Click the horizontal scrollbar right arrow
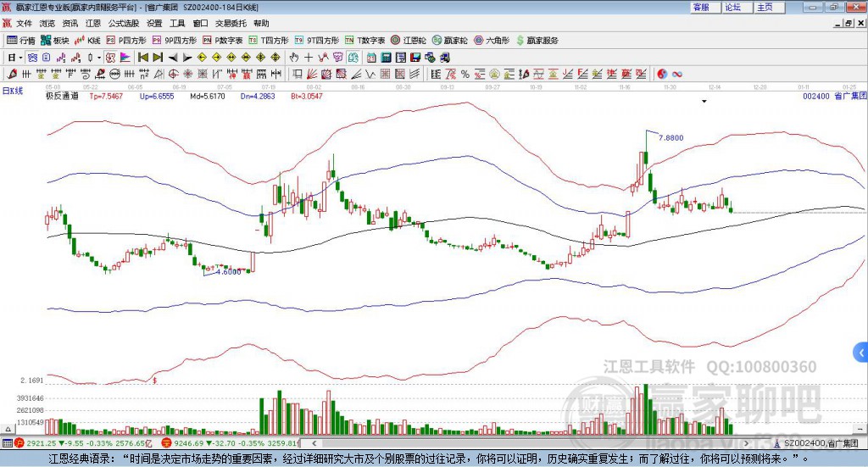The width and height of the screenshot is (868, 467). coord(746,443)
